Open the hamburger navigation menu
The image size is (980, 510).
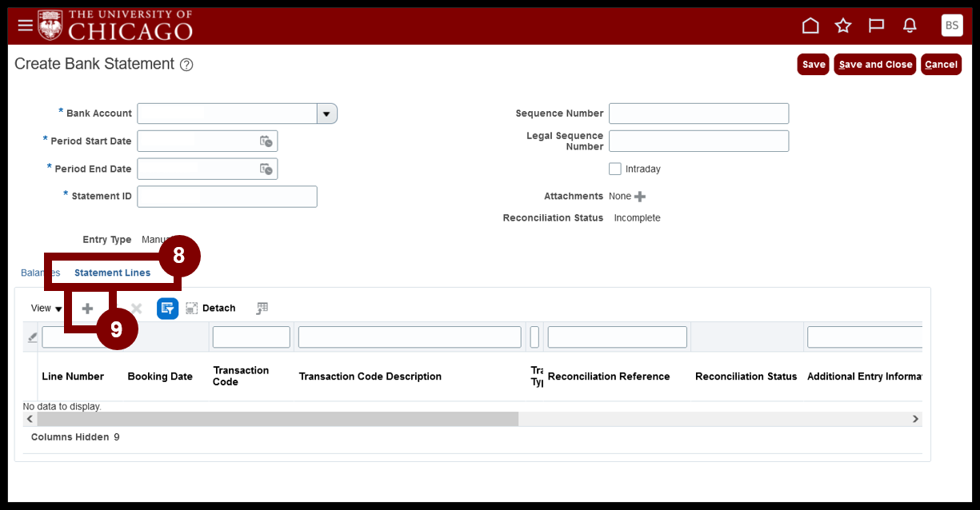coord(26,26)
